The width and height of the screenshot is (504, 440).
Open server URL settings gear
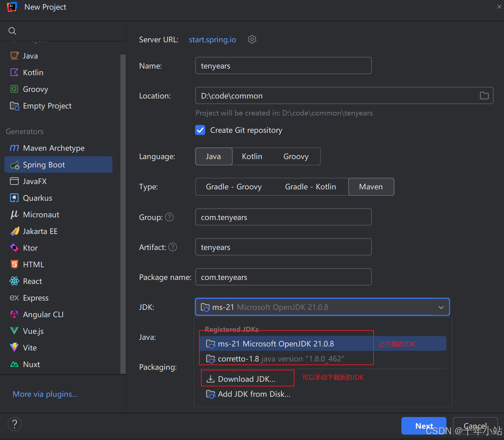pyautogui.click(x=252, y=39)
